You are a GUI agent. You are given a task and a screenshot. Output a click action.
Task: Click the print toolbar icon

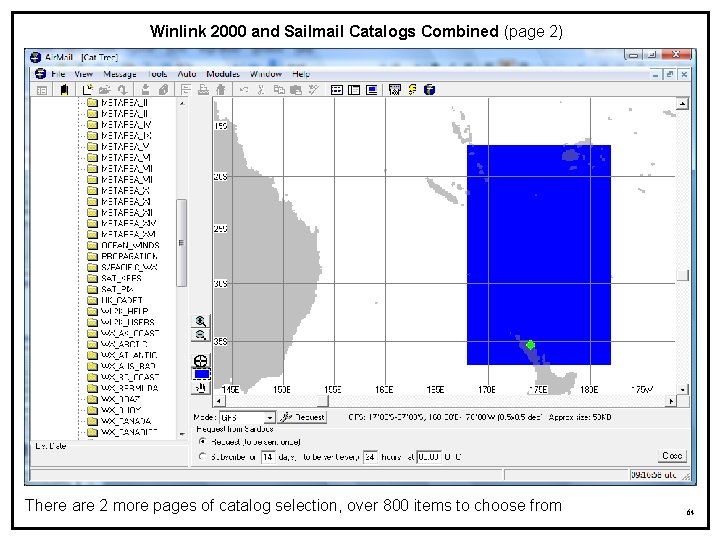click(x=203, y=90)
